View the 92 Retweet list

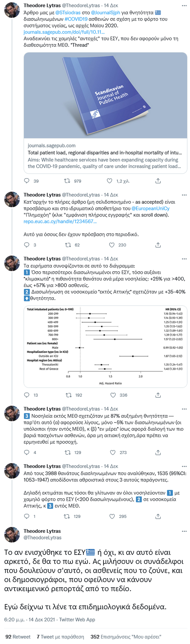click(18, 637)
